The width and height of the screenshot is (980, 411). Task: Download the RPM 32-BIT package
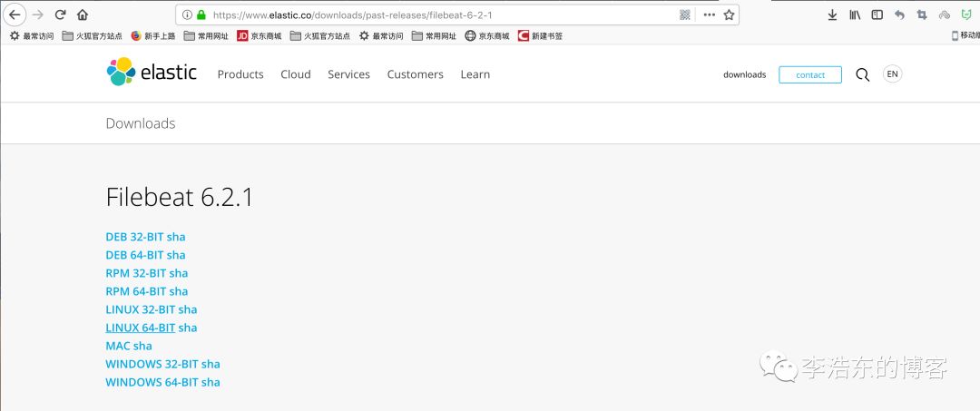click(x=135, y=274)
